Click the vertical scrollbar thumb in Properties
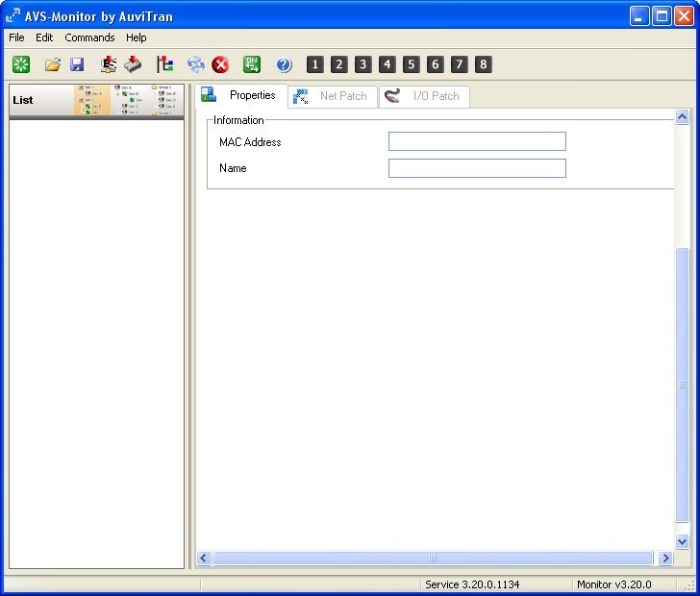Image resolution: width=700 pixels, height=596 pixels. point(682,384)
